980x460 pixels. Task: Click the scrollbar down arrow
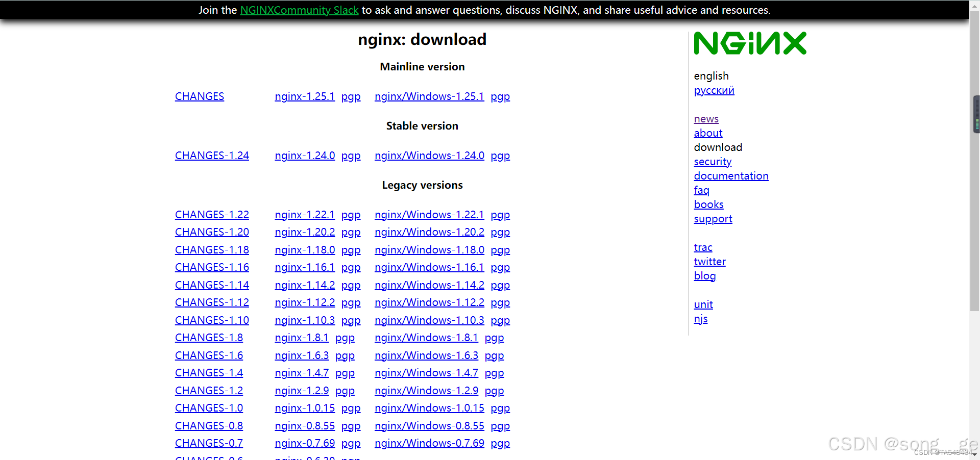click(975, 454)
